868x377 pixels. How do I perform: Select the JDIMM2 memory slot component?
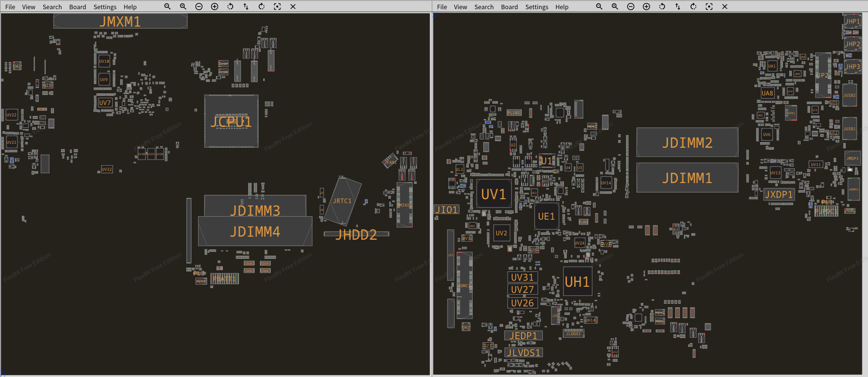pyautogui.click(x=687, y=143)
